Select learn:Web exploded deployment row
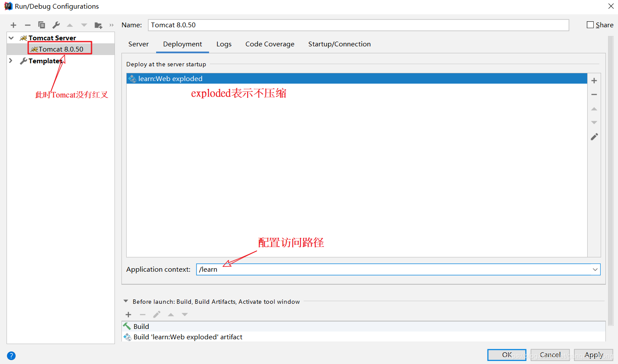This screenshot has width=618, height=364. click(356, 79)
